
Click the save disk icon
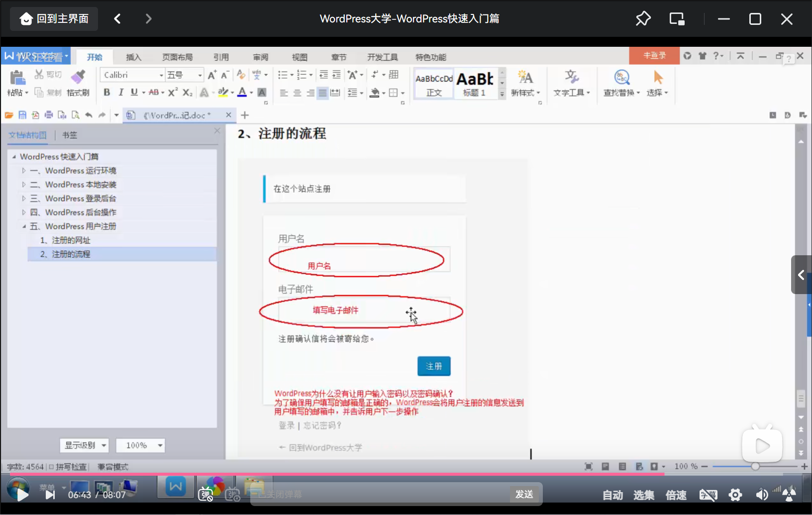22,115
